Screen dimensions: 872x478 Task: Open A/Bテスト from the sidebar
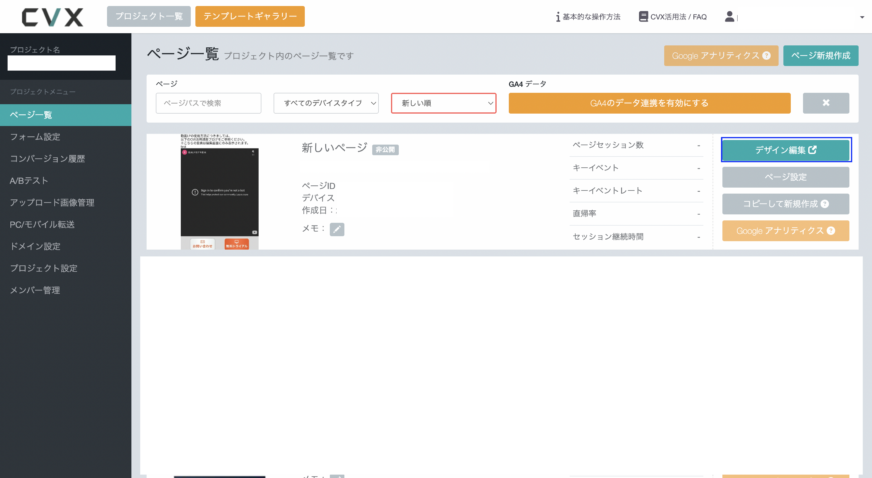pyautogui.click(x=30, y=181)
